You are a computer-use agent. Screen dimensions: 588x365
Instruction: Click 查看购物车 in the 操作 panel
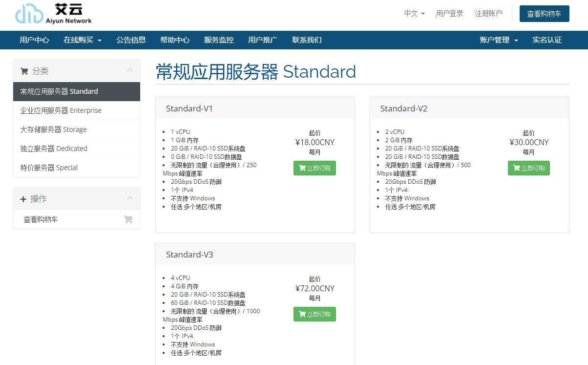click(x=77, y=219)
